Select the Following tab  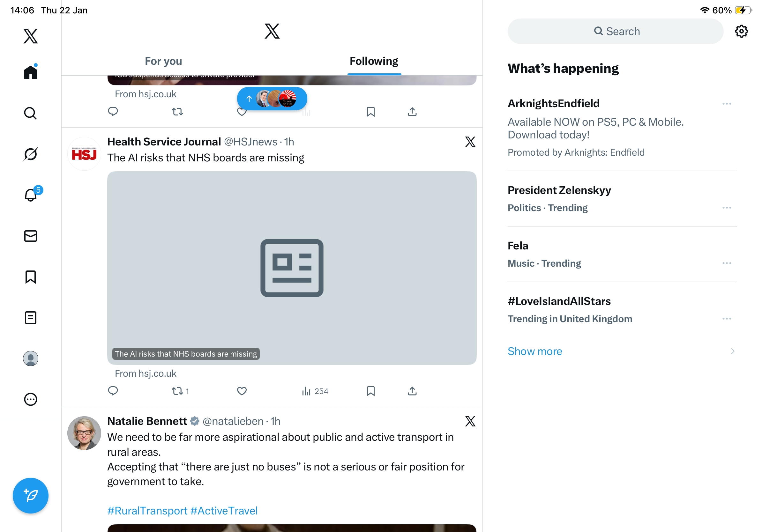click(x=374, y=61)
